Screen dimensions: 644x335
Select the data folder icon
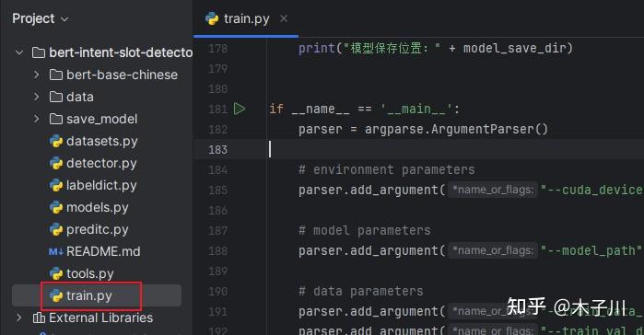[x=56, y=97]
